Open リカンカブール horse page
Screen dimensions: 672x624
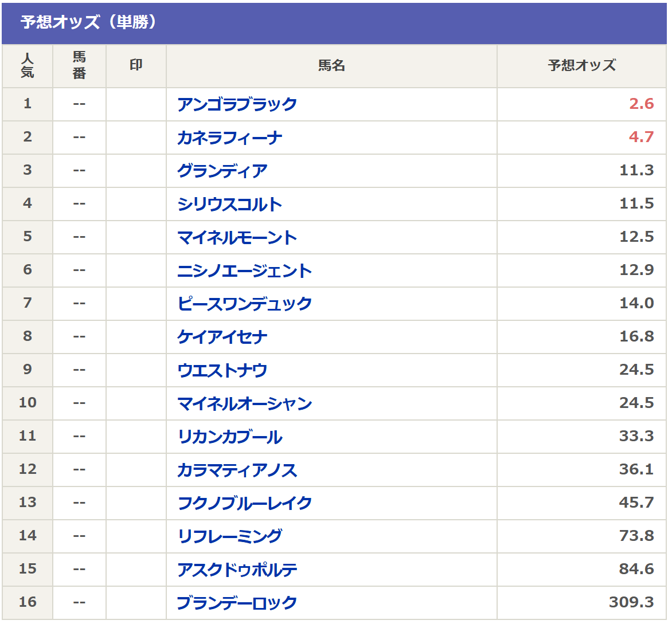tap(229, 437)
